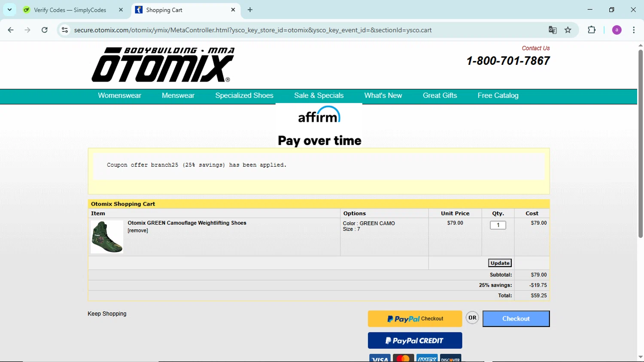Click the browser back arrow
The height and width of the screenshot is (362, 644).
coord(11,30)
